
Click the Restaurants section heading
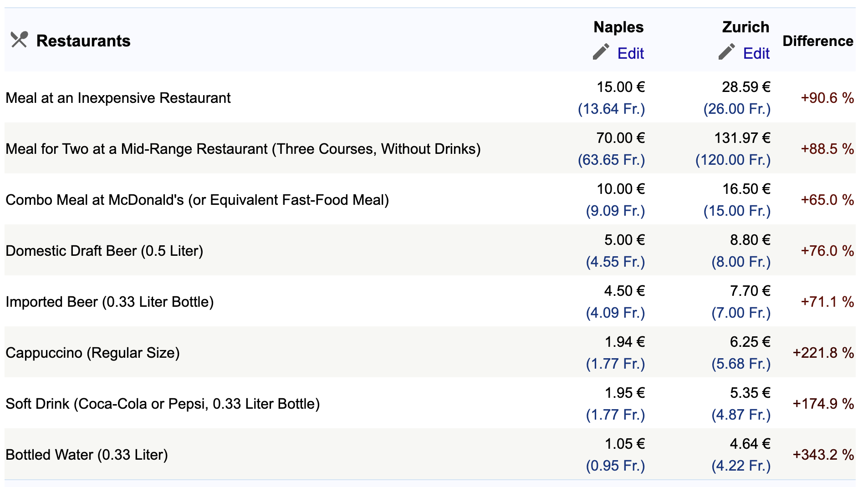point(83,41)
